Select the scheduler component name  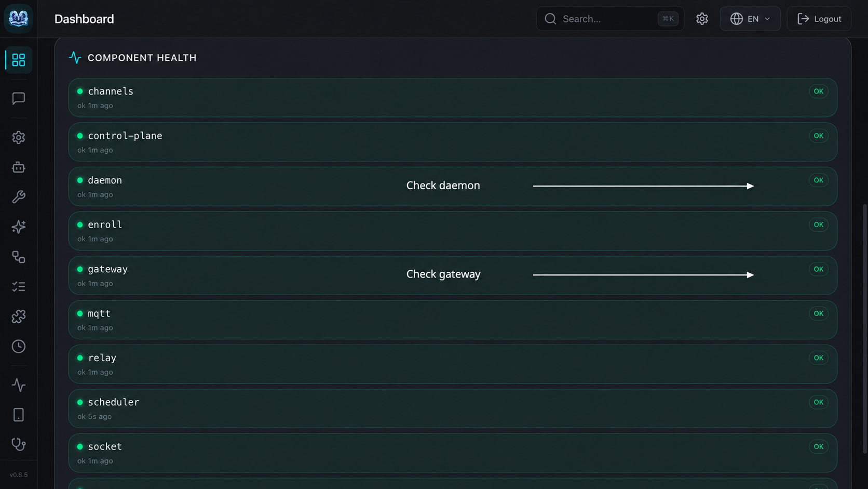[x=114, y=402]
